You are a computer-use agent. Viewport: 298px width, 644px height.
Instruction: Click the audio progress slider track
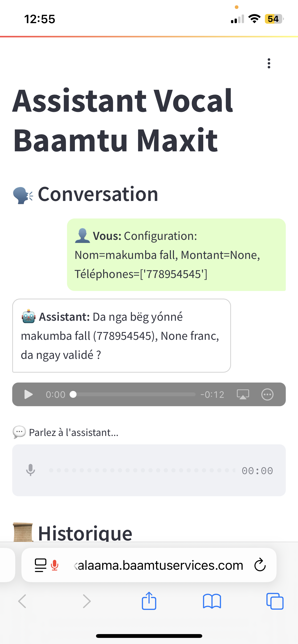135,394
